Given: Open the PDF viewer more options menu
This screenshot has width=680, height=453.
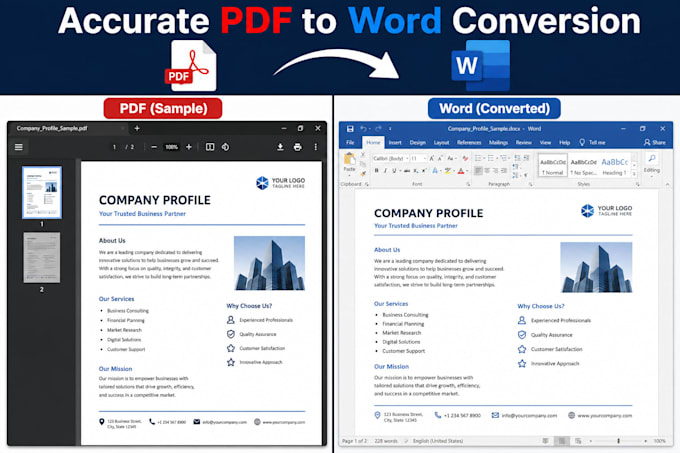Looking at the screenshot, I should pyautogui.click(x=316, y=147).
